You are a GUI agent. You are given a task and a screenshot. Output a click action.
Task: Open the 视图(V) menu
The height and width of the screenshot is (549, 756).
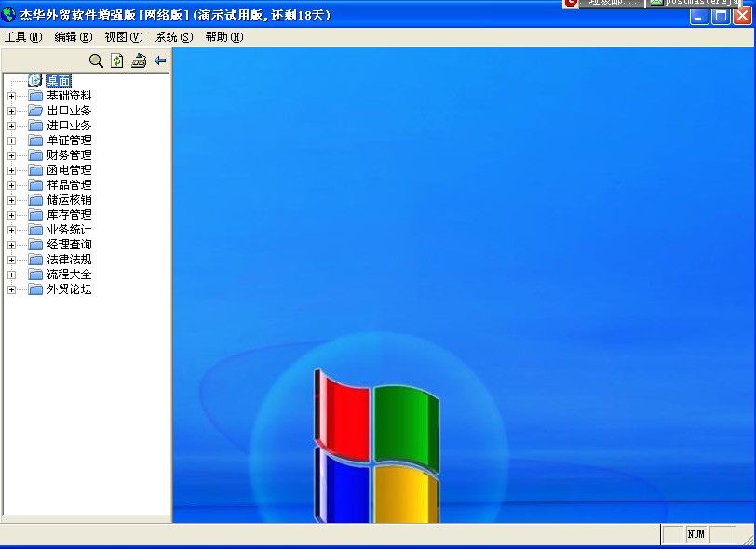tap(124, 37)
